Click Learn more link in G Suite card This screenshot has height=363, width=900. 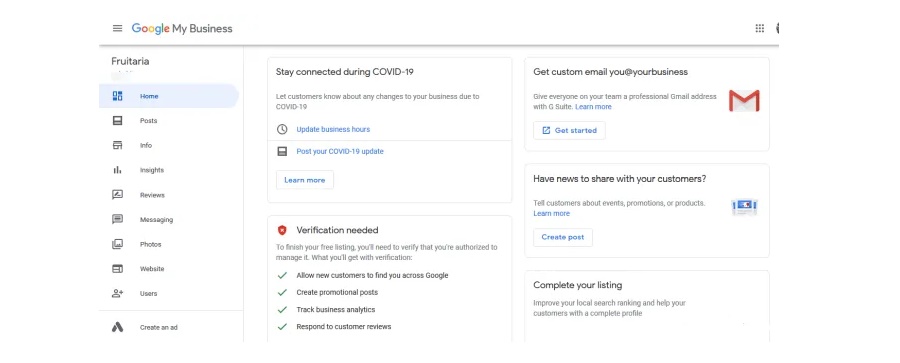[x=593, y=107]
